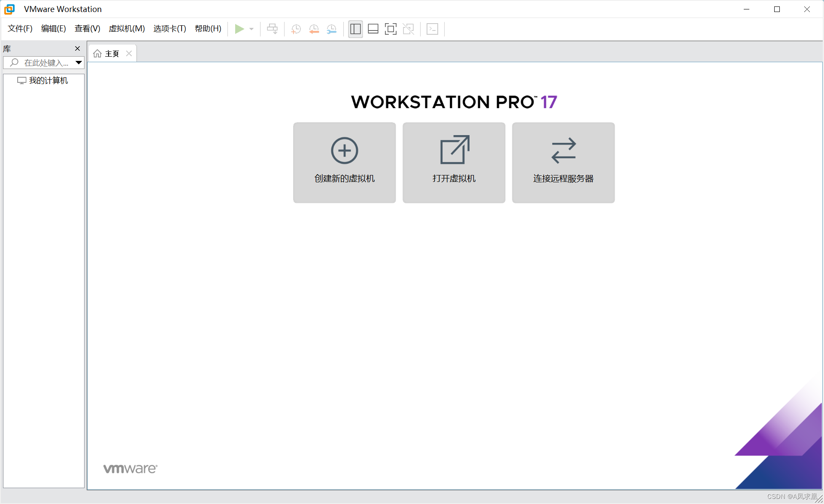Click 创建新的虚拟机 button
The height and width of the screenshot is (504, 824).
[344, 163]
